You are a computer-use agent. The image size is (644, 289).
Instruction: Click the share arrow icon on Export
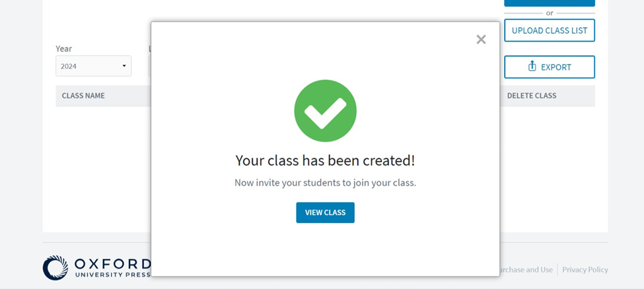(x=532, y=66)
